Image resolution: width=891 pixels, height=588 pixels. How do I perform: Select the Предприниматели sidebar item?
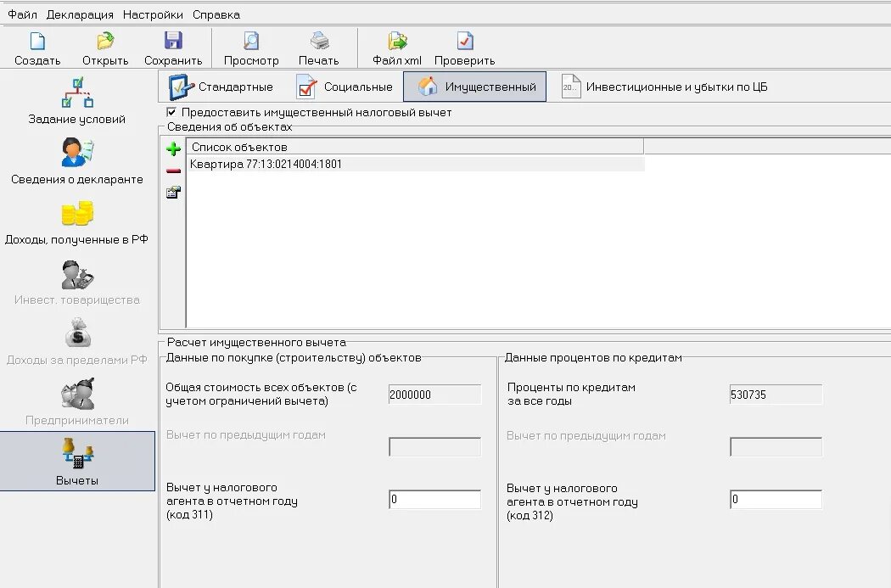(x=76, y=403)
